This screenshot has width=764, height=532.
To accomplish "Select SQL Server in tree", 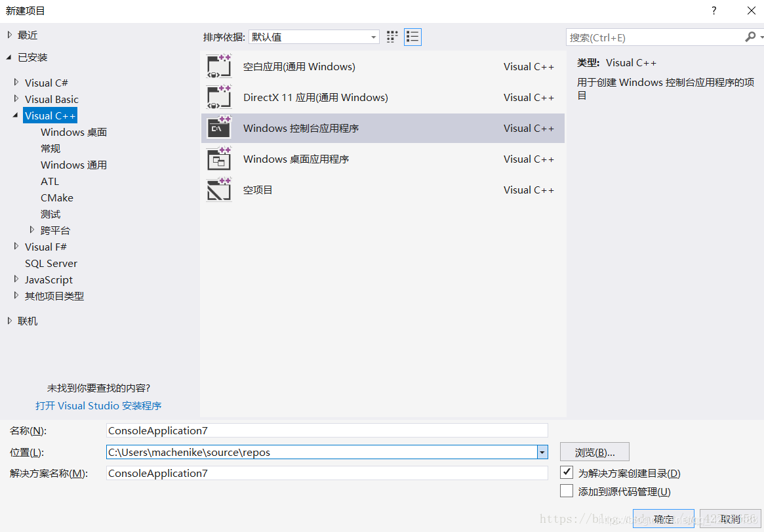I will (51, 263).
